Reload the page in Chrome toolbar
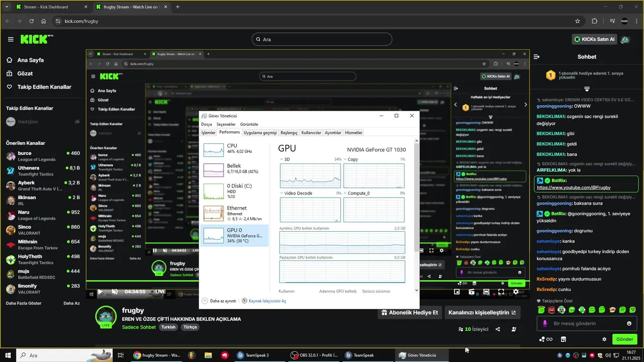Viewport: 644px width, 362px height. tap(31, 21)
